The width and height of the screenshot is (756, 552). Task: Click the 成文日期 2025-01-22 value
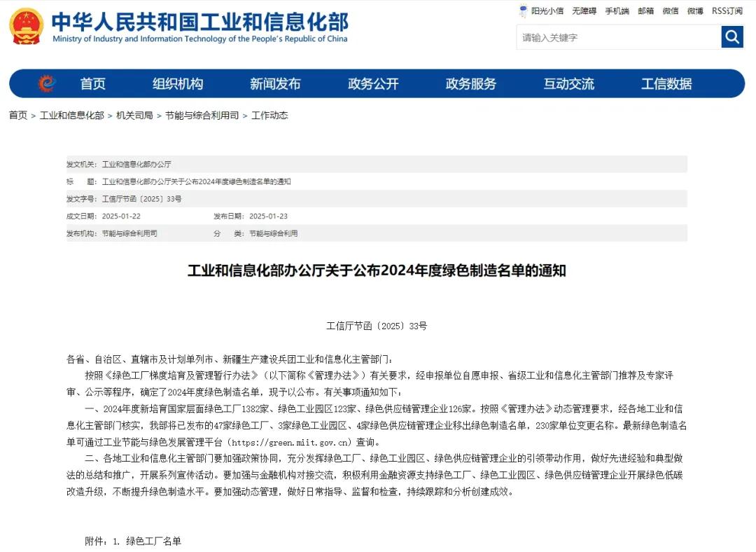coord(122,216)
